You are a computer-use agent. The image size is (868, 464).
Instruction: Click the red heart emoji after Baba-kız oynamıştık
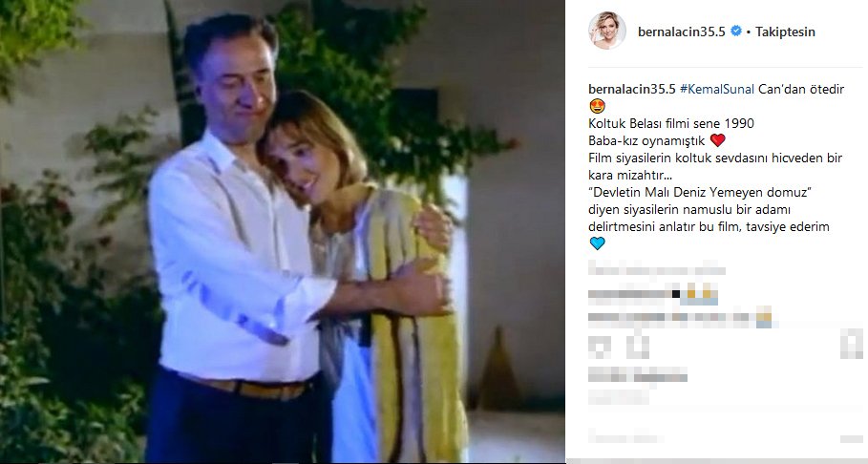[717, 140]
